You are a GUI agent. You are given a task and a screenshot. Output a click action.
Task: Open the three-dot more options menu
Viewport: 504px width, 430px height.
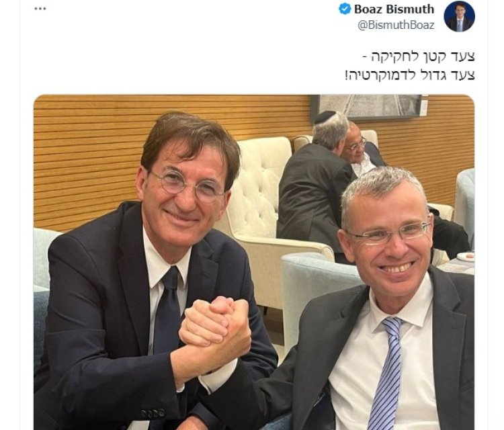(40, 9)
